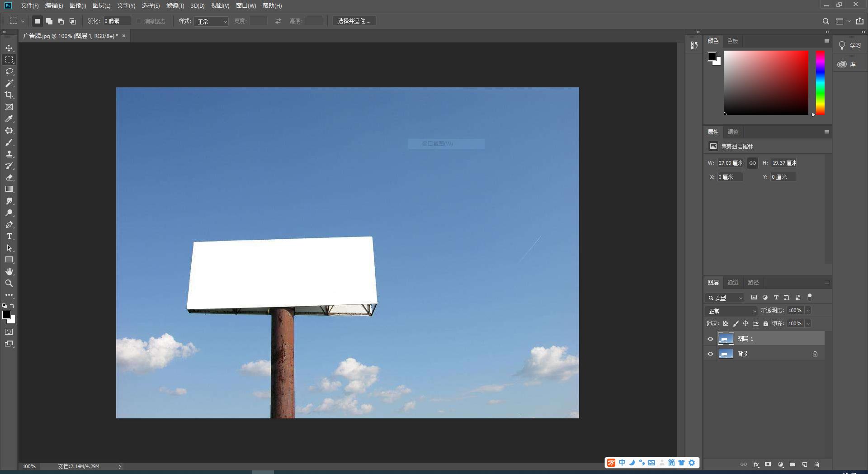Open the blend mode dropdown showing 正常
Image resolution: width=868 pixels, height=474 pixels.
731,311
